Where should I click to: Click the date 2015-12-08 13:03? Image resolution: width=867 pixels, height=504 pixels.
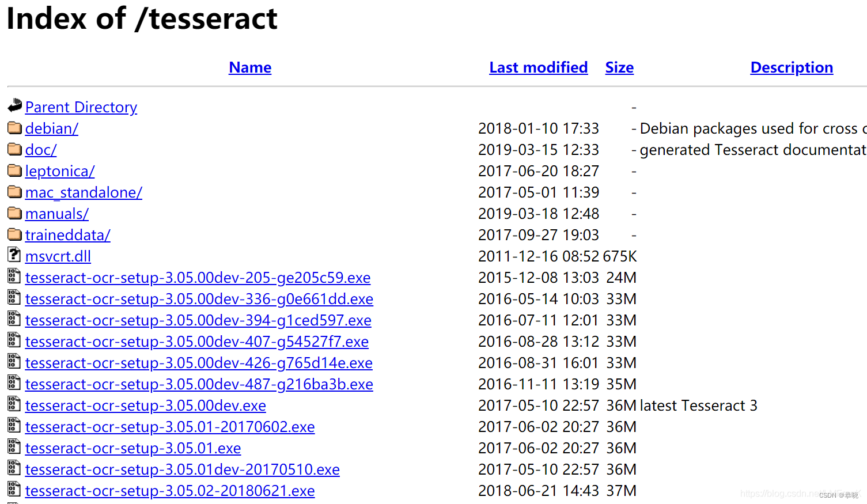[x=539, y=278]
